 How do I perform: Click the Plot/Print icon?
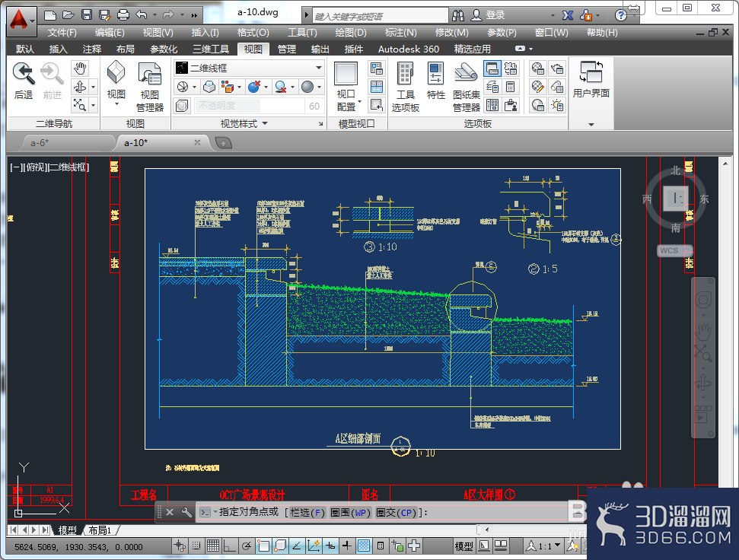[123, 15]
